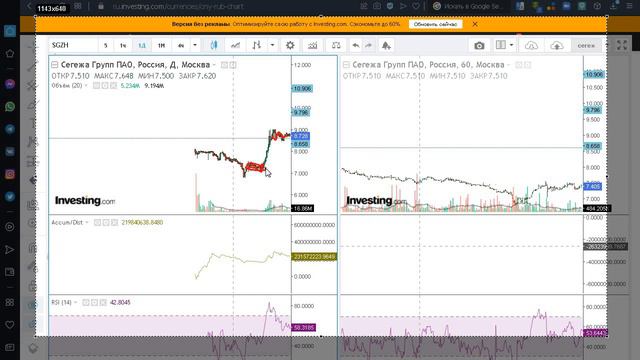The width and height of the screenshot is (640, 360).
Task: Close the orange ad-free banner
Action: pyautogui.click(x=475, y=24)
